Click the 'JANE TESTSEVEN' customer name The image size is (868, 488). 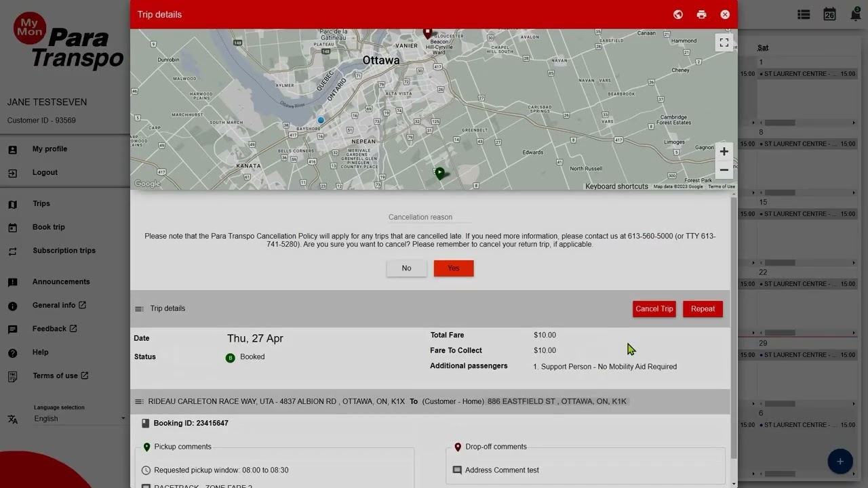47,102
